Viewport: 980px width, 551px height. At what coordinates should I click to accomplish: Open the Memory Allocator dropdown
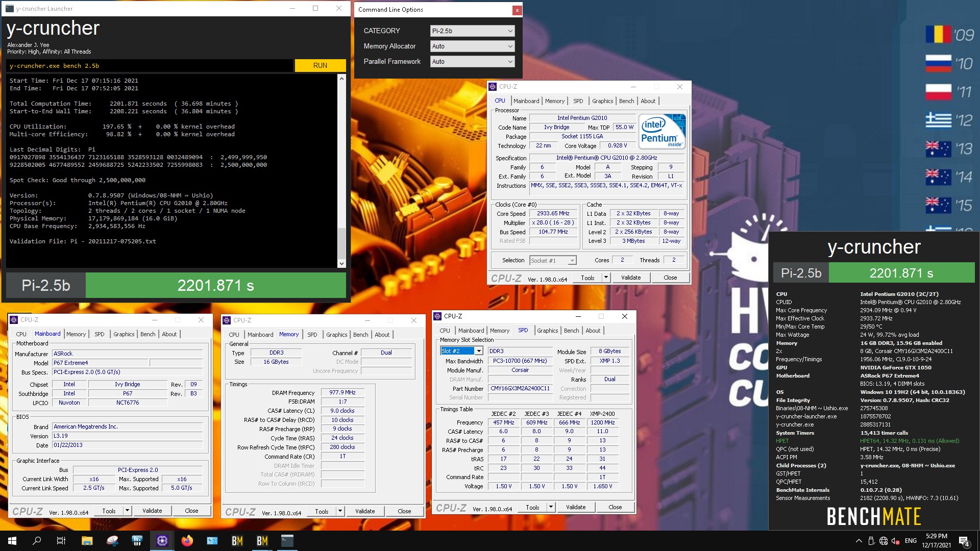click(472, 46)
